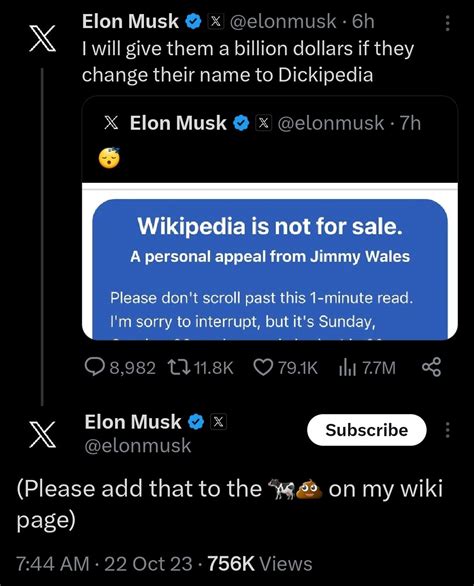Click the small X avatar in quoted tweet
The image size is (474, 586).
pyautogui.click(x=111, y=123)
